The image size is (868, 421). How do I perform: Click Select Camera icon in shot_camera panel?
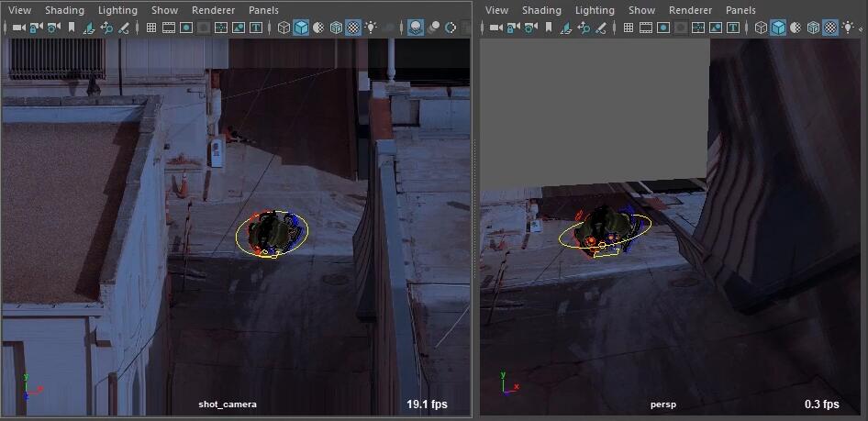[x=18, y=28]
